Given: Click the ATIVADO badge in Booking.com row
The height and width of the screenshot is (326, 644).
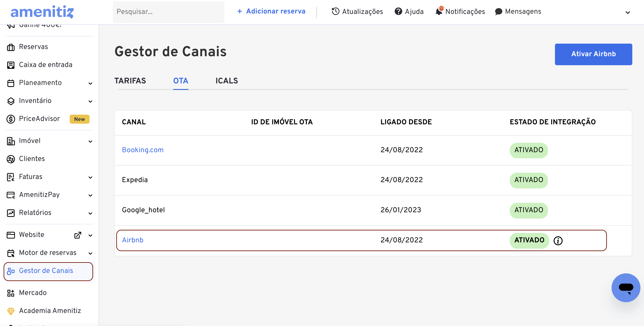Looking at the screenshot, I should click(528, 150).
